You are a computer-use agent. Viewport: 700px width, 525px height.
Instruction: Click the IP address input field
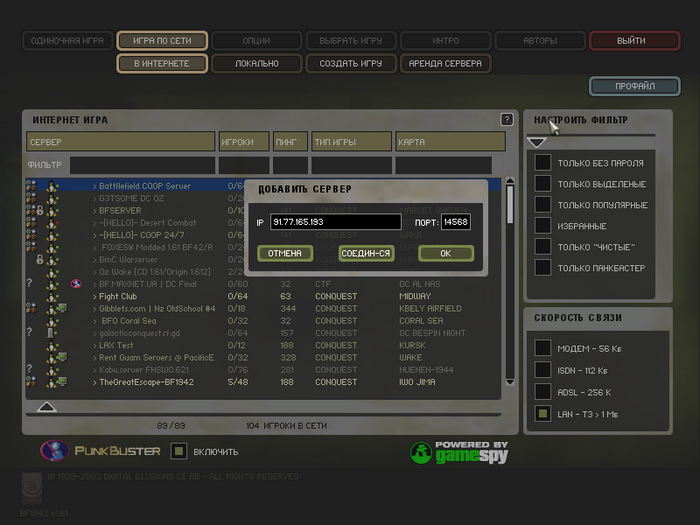click(x=335, y=222)
